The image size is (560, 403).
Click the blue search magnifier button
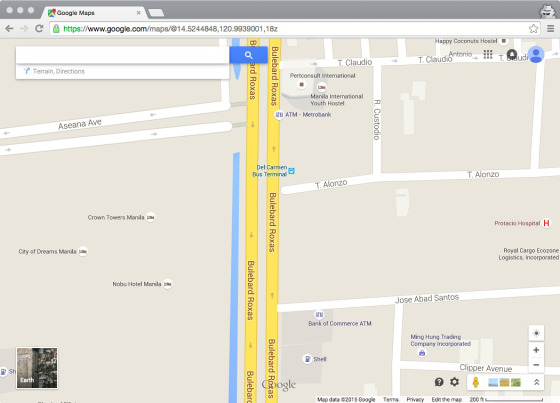pyautogui.click(x=249, y=55)
